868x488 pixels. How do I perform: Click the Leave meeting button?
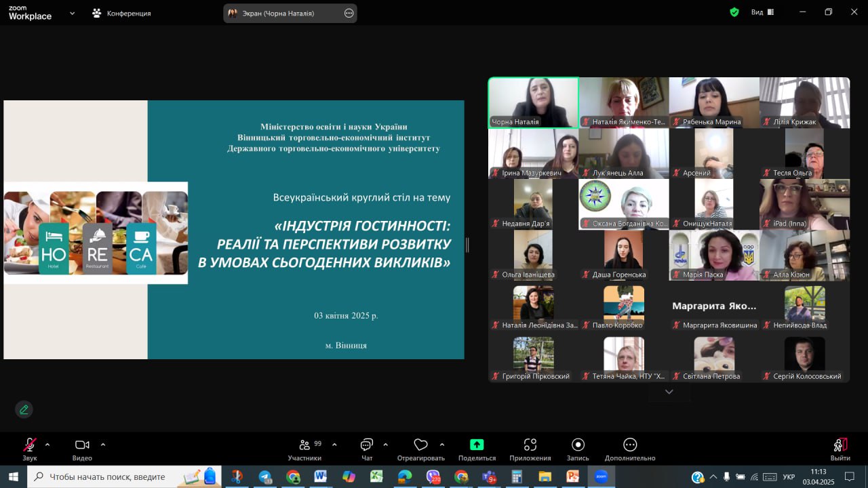[840, 448]
